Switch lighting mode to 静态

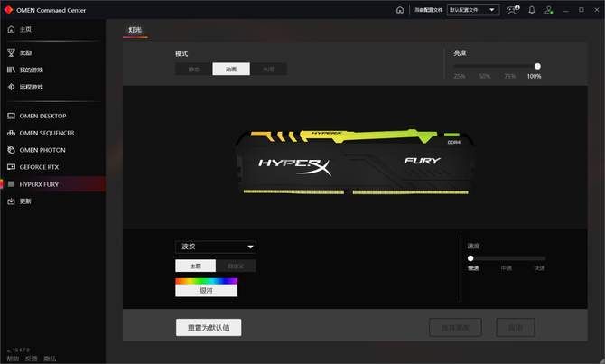[193, 69]
